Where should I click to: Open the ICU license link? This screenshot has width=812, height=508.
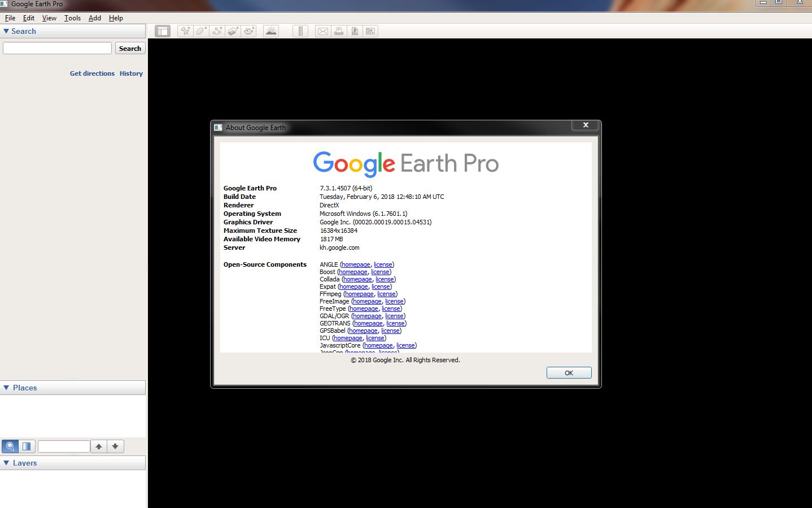(375, 338)
